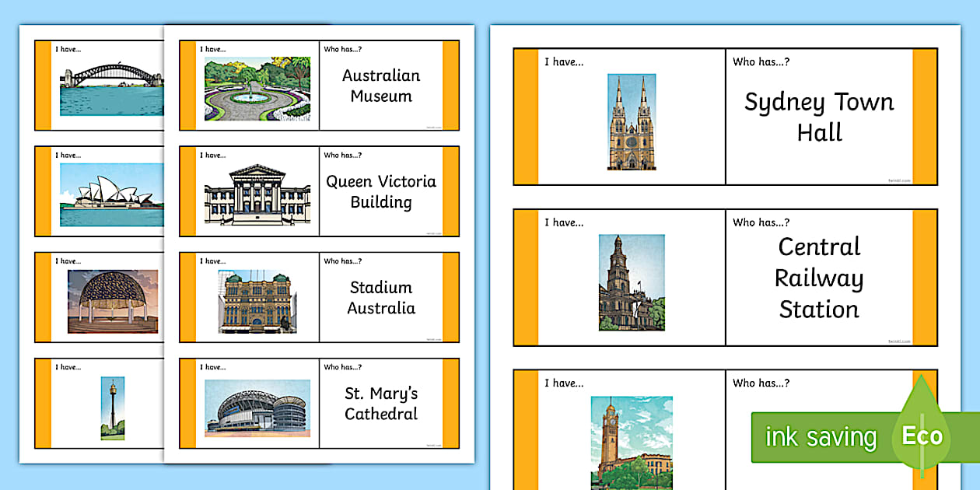
Task: Open the Australian Museum answer card
Action: 380,86
